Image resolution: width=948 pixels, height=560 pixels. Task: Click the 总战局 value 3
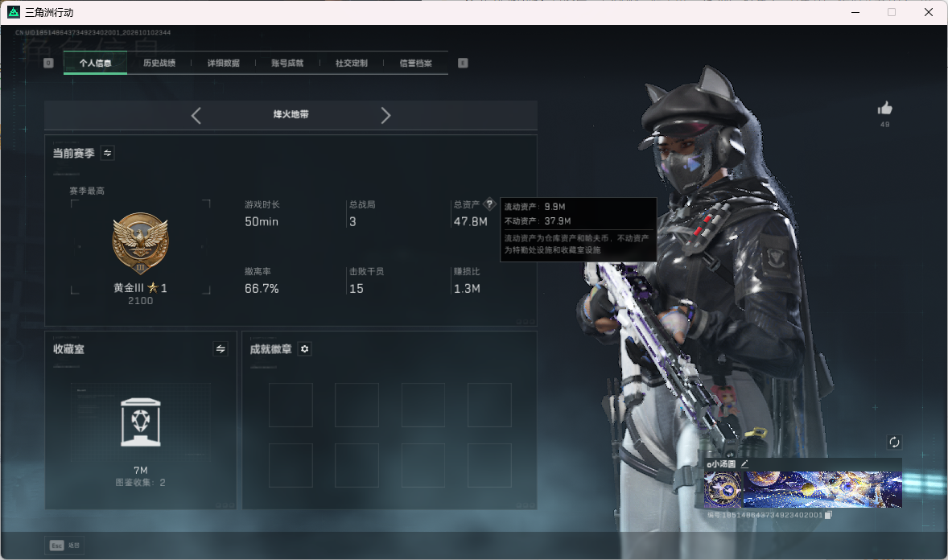(353, 222)
